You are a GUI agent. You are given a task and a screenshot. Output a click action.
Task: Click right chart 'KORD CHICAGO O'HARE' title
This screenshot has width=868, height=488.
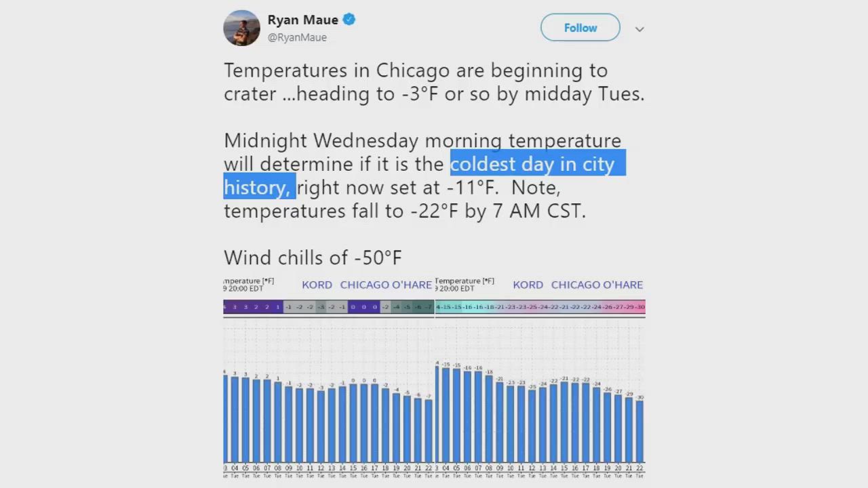coord(577,285)
